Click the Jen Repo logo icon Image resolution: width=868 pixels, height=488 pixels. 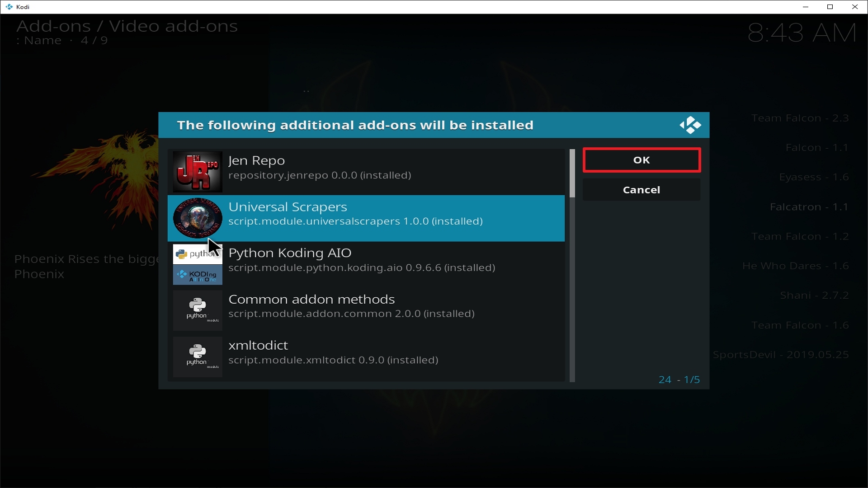pos(198,172)
